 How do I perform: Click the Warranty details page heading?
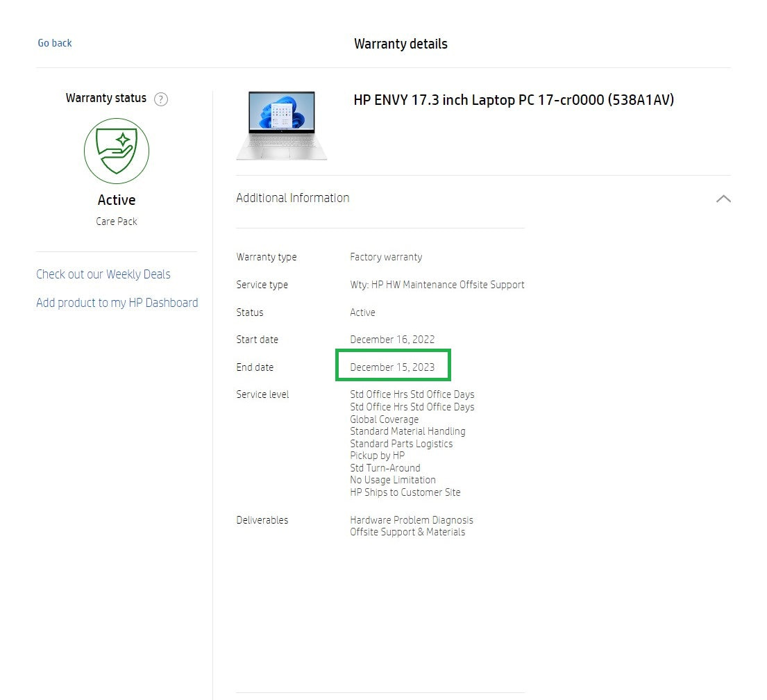tap(401, 44)
